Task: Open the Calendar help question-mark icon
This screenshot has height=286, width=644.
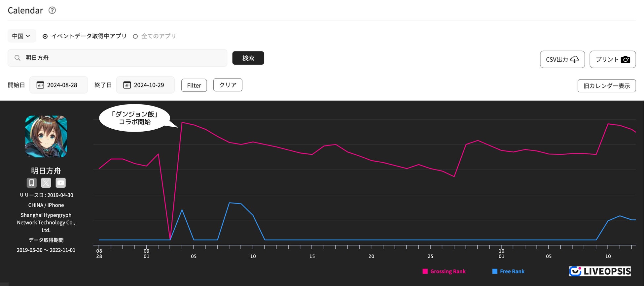Action: (x=52, y=10)
